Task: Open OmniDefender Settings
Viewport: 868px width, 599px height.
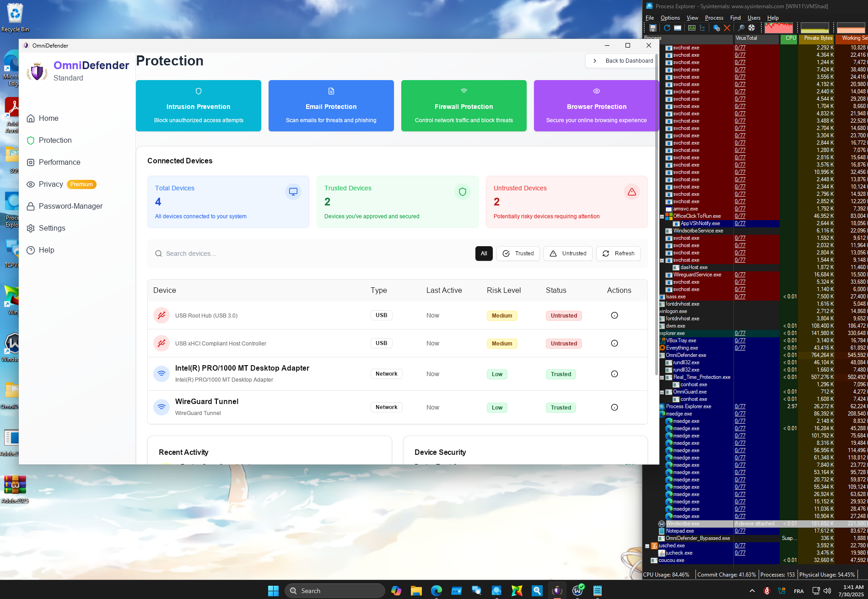Action: 46,228
